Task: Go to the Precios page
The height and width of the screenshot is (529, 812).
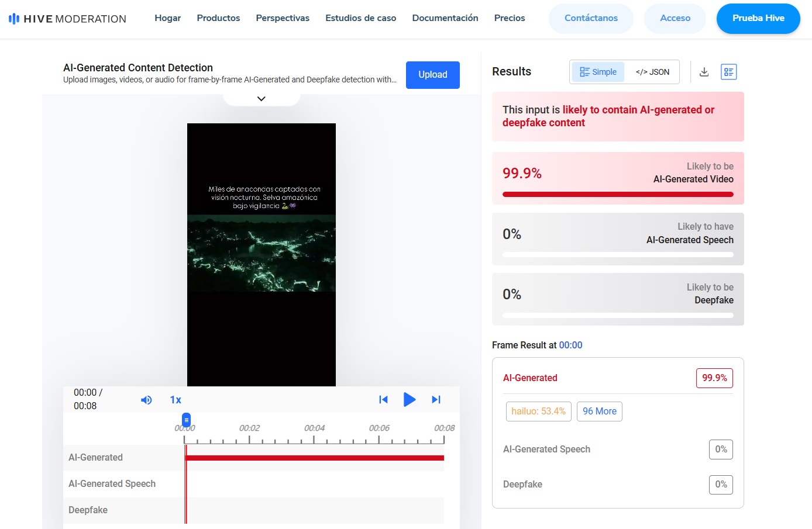Action: point(510,18)
